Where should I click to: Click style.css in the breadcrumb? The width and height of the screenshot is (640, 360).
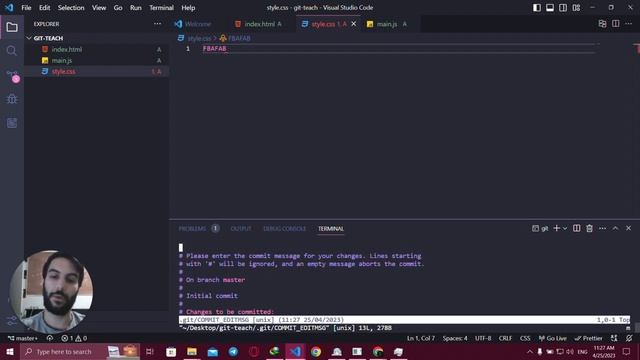click(x=199, y=38)
